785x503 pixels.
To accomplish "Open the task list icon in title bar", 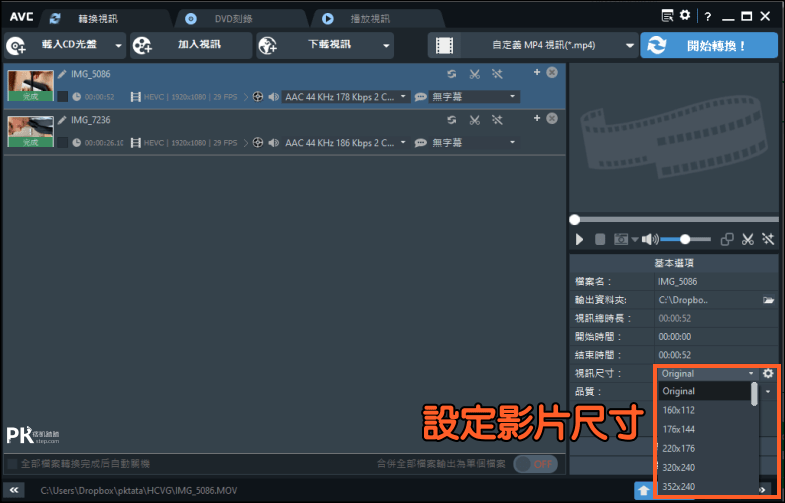I will click(667, 16).
